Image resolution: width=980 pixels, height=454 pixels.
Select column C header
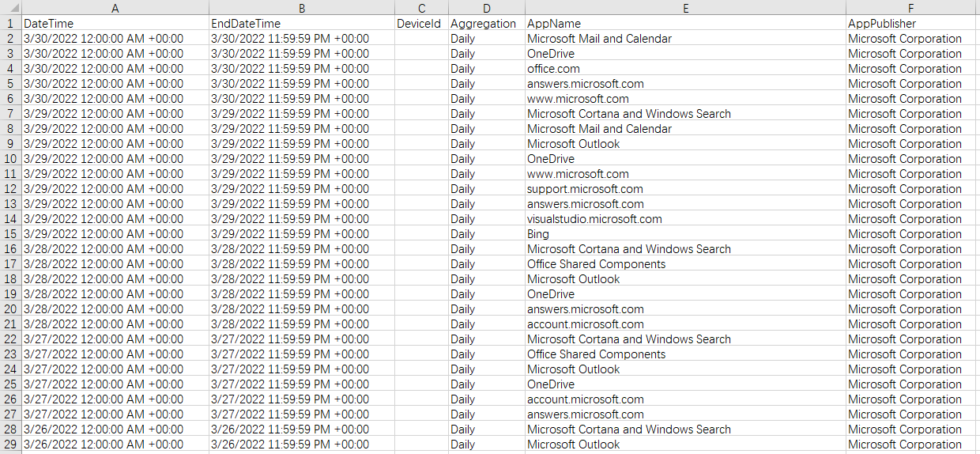click(421, 8)
